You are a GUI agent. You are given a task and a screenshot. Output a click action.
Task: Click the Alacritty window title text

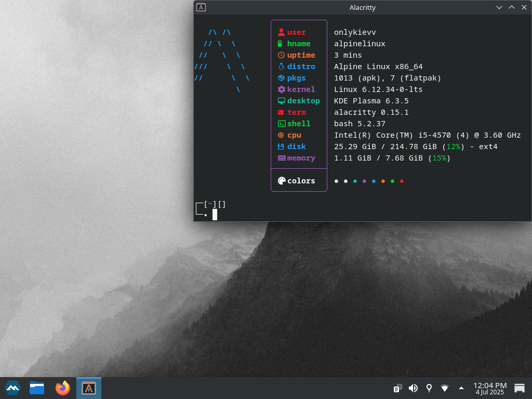pyautogui.click(x=362, y=7)
